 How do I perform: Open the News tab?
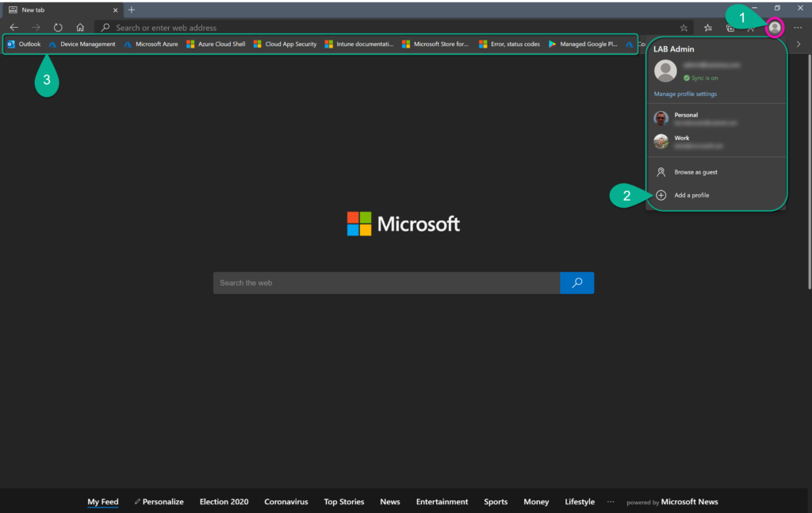point(390,502)
